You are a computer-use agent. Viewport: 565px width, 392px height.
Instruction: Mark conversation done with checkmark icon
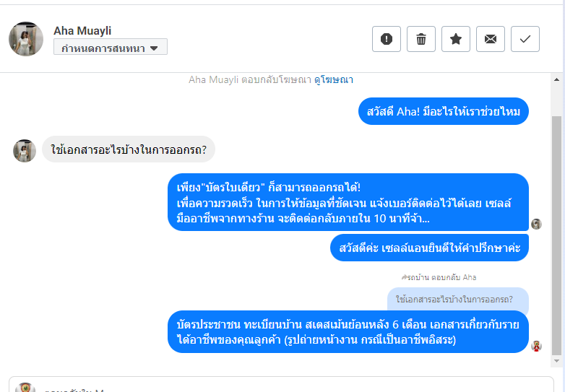[x=525, y=39]
